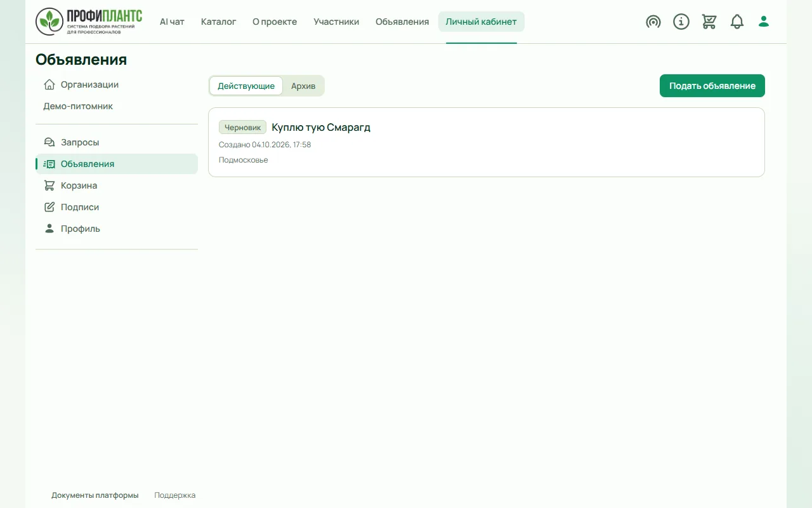Image resolution: width=812 pixels, height=508 pixels.
Task: Open Подписи label in sidebar
Action: pyautogui.click(x=80, y=207)
